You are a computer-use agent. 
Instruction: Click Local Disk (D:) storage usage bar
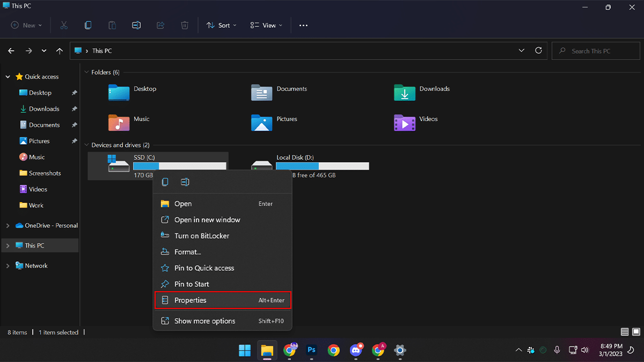322,166
